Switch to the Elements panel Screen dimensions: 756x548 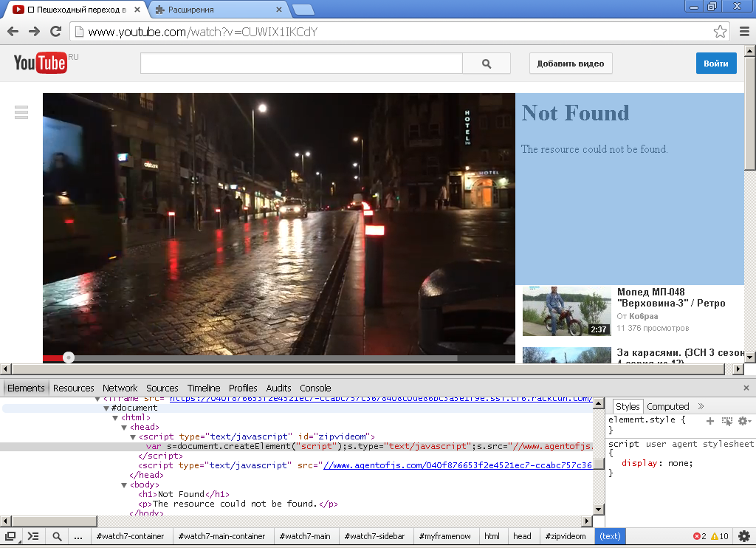coord(26,388)
